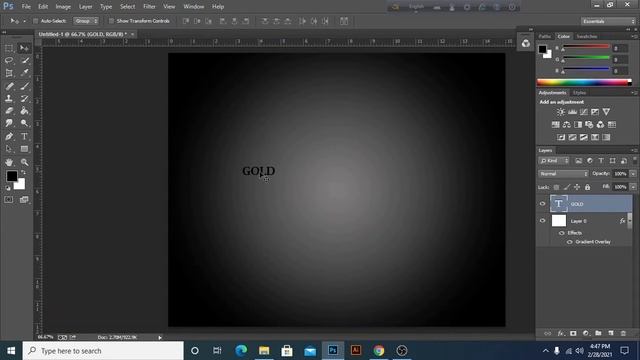Reset default foreground and background colors
The image size is (640, 360).
[x=8, y=188]
